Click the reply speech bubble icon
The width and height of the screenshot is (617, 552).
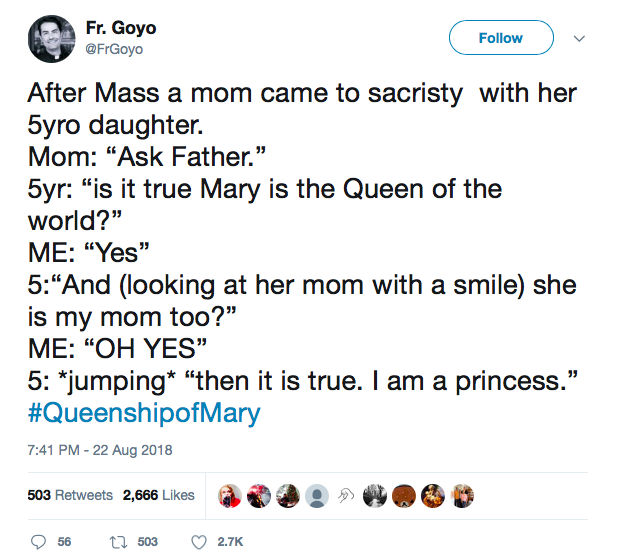(37, 541)
